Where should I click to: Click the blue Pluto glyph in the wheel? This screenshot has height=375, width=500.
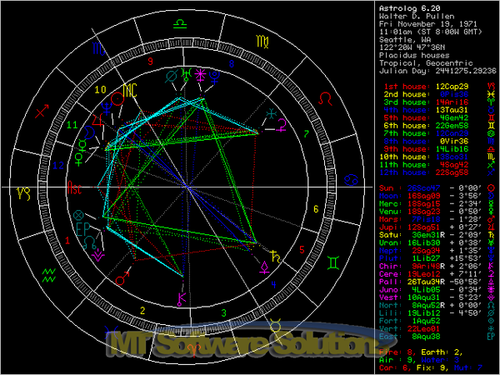pyautogui.click(x=215, y=77)
